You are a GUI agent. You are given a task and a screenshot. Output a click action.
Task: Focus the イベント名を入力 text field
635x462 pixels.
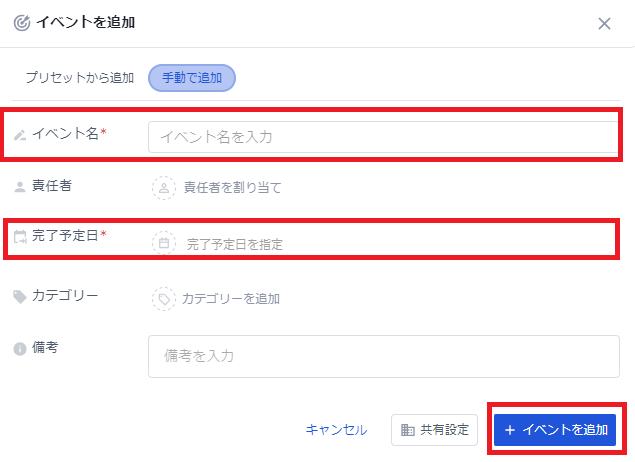[x=383, y=137]
